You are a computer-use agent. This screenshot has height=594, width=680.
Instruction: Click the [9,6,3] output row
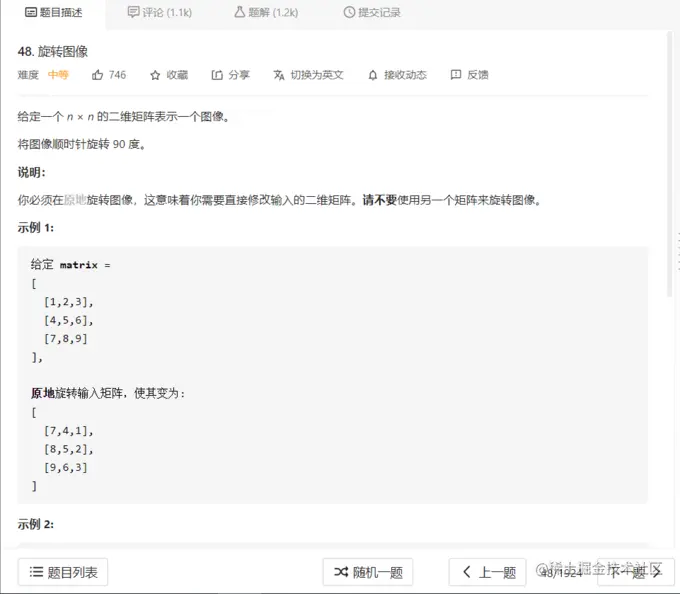(65, 468)
